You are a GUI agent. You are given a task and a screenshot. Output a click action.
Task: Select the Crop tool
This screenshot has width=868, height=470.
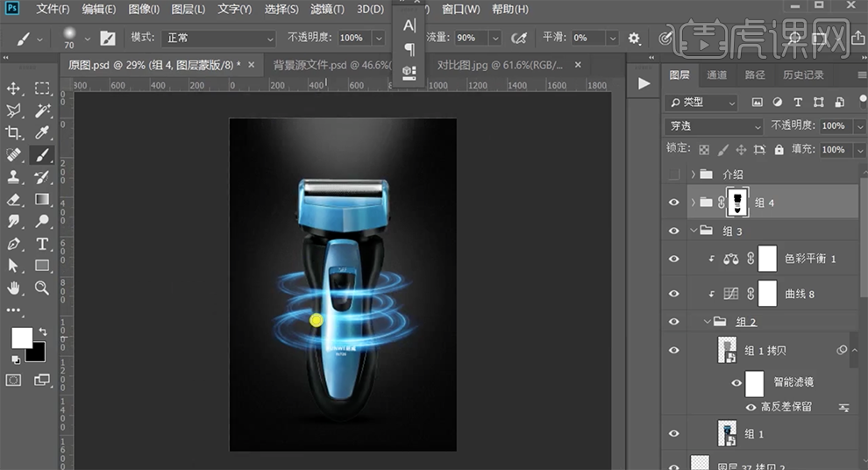coord(14,133)
